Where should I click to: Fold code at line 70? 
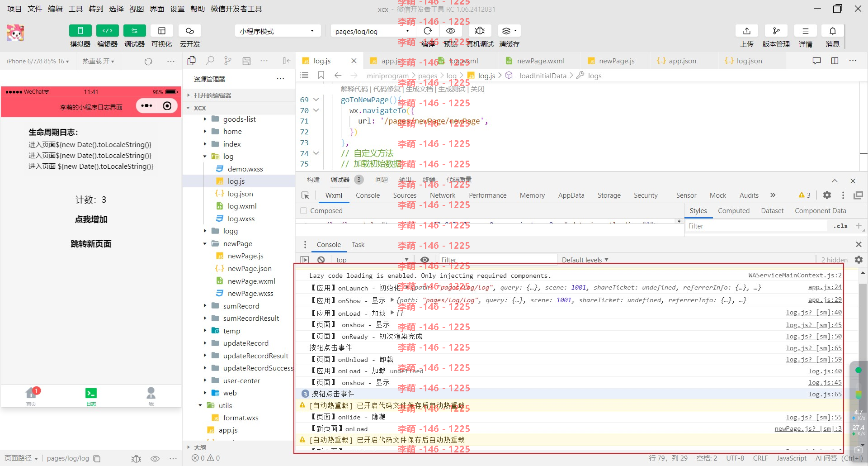(316, 110)
